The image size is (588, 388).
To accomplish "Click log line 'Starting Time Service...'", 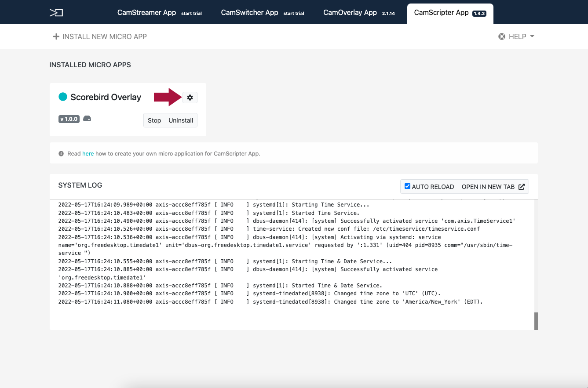I will pos(214,205).
